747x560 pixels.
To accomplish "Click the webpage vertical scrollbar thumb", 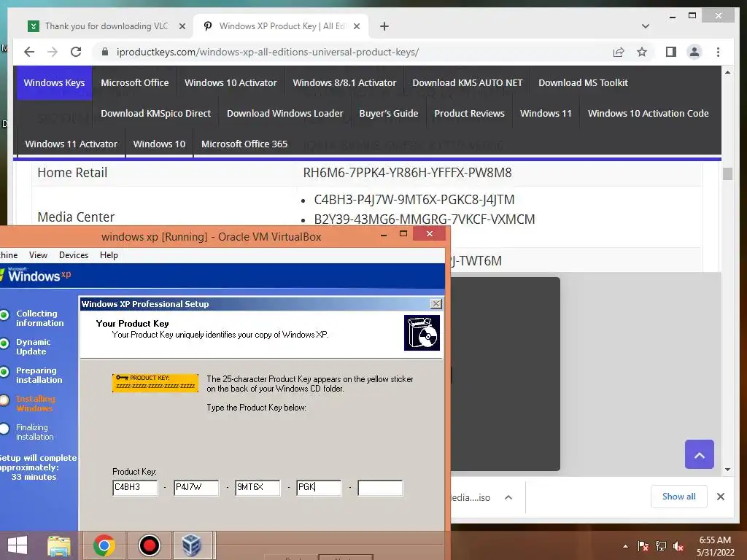I will pos(727,174).
